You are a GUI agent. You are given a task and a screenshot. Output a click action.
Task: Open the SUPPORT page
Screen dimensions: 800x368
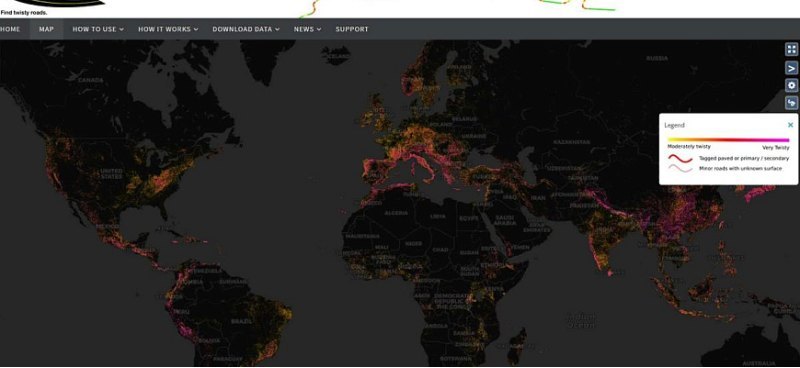click(x=352, y=29)
